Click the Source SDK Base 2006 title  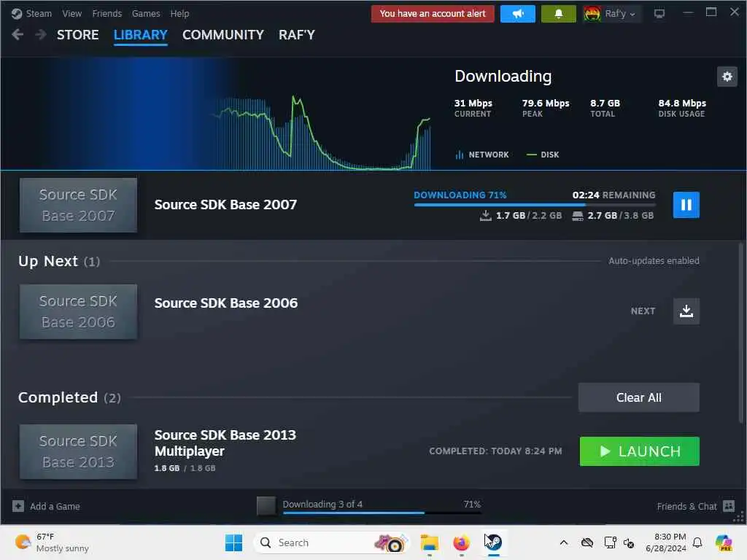(226, 303)
